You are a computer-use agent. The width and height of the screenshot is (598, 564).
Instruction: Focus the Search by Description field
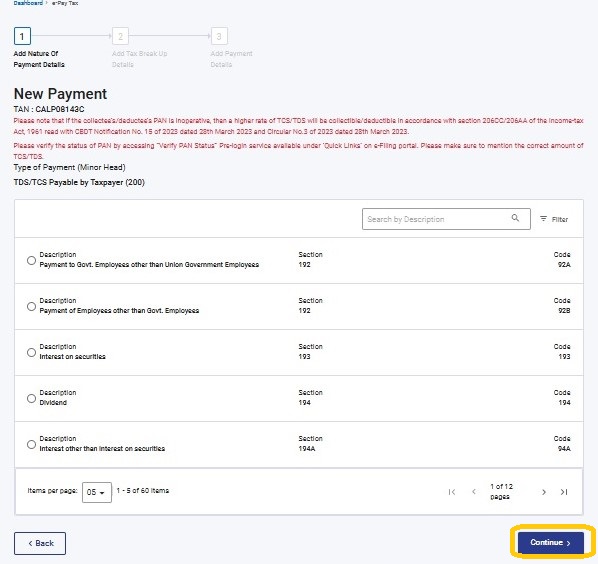(x=446, y=219)
